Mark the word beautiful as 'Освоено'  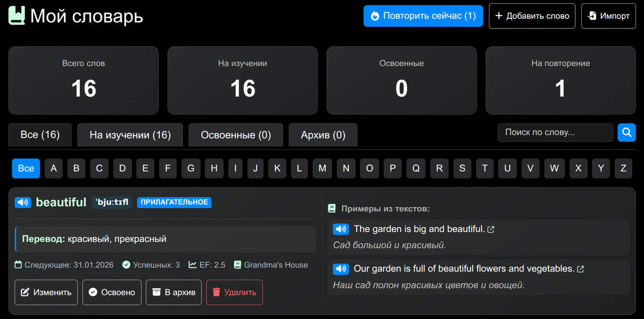tap(112, 292)
